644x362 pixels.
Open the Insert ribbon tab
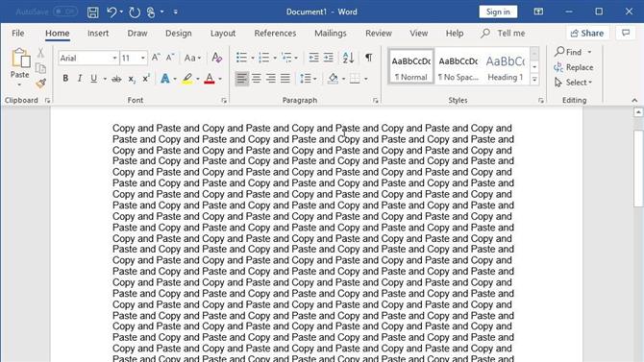tap(98, 34)
